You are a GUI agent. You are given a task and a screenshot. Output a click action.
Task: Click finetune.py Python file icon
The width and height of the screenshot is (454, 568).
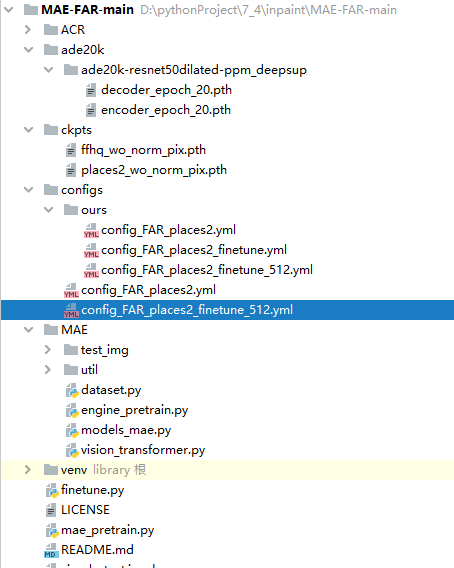[x=52, y=490]
